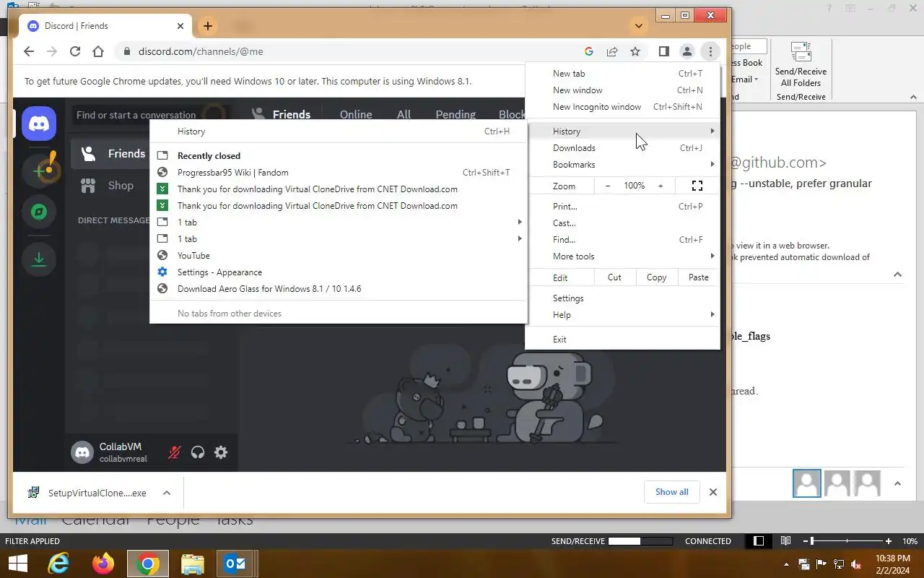Screen dimensions: 924x578
Task: Click the volume icon in system tray
Action: coord(856,564)
